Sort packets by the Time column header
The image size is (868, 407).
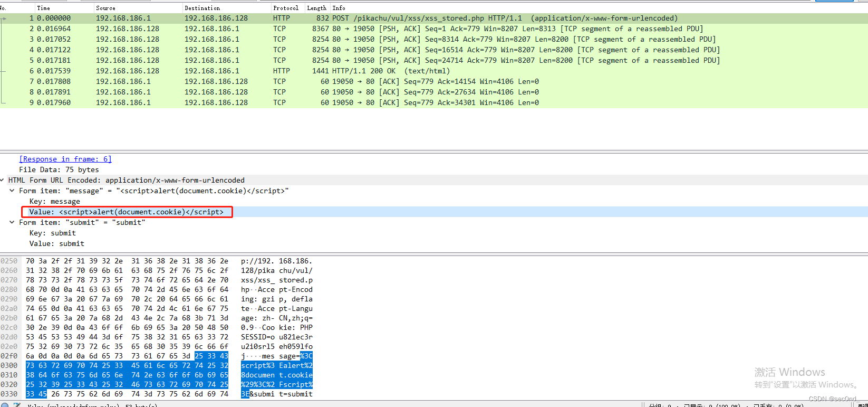(44, 8)
